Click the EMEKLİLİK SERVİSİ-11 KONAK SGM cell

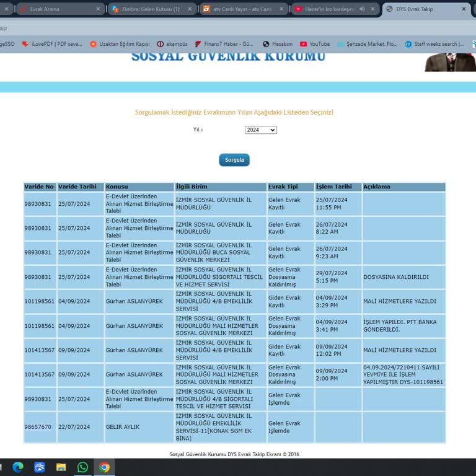coord(221,427)
